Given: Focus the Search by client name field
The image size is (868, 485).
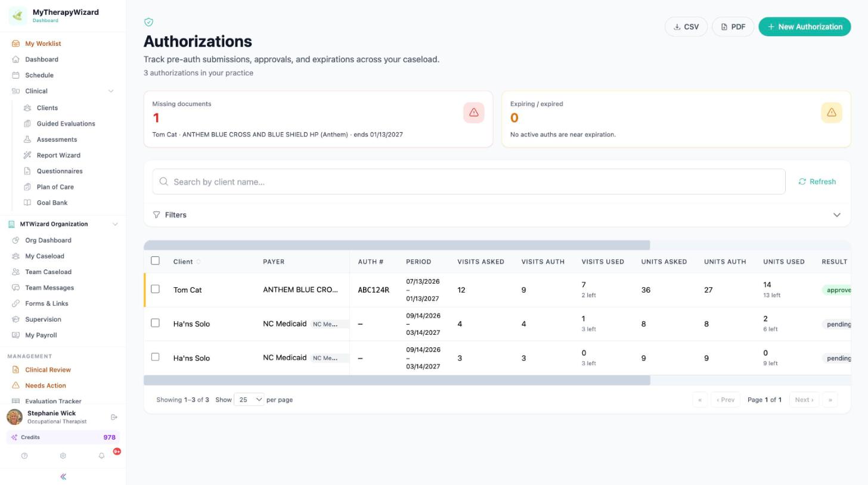Looking at the screenshot, I should [469, 182].
